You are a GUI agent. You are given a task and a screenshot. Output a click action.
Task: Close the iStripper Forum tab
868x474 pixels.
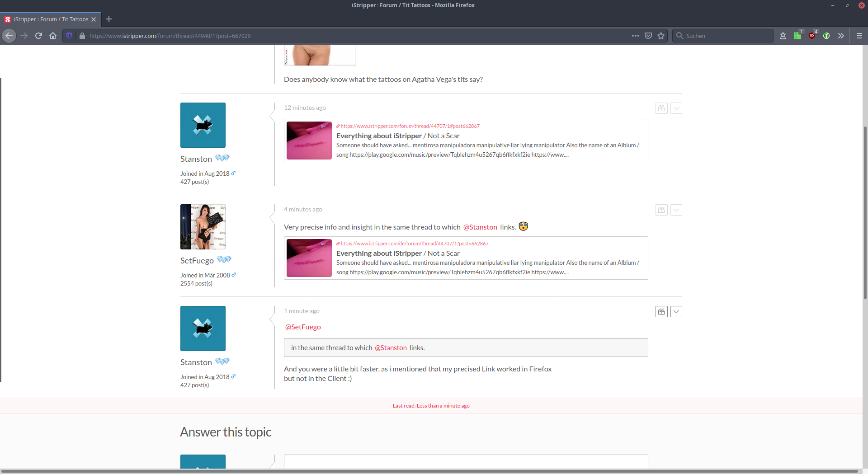[x=94, y=19]
